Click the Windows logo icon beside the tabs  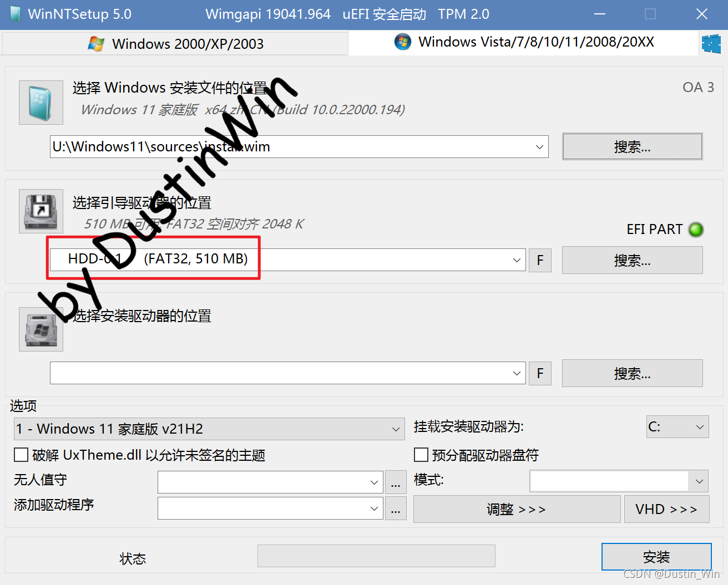711,43
